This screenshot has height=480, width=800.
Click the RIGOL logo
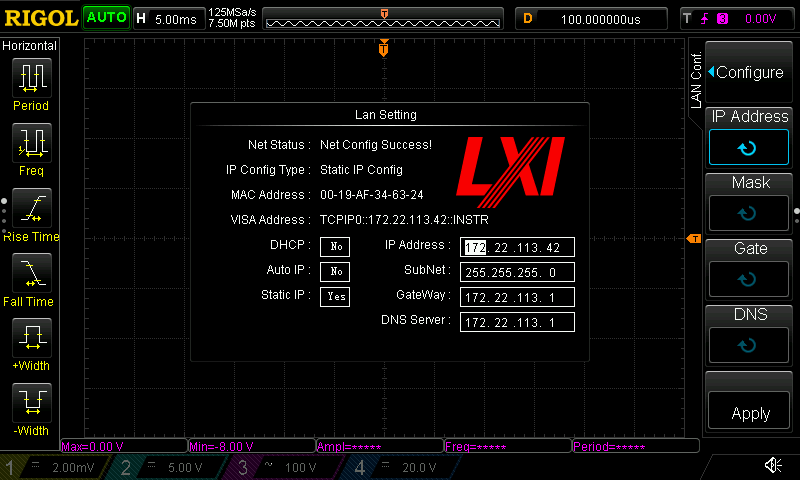[41, 19]
